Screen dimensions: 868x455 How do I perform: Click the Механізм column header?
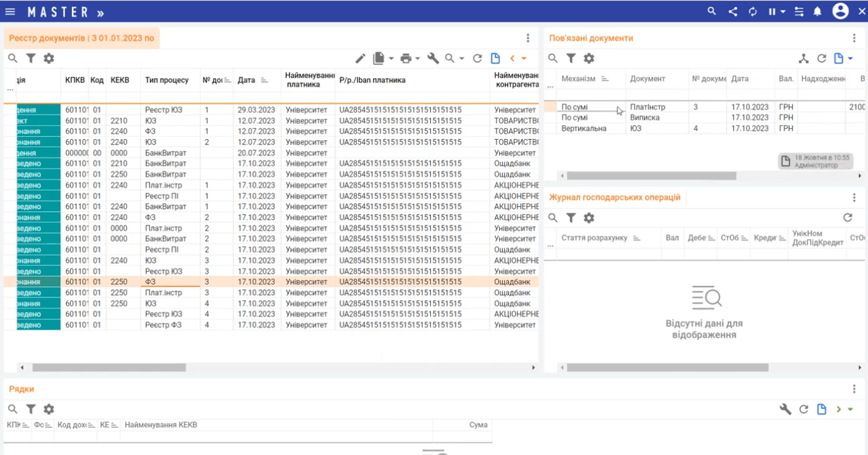(x=591, y=79)
